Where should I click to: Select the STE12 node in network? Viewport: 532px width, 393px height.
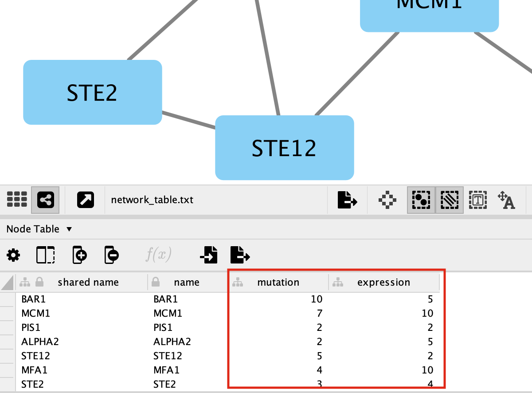pos(284,148)
